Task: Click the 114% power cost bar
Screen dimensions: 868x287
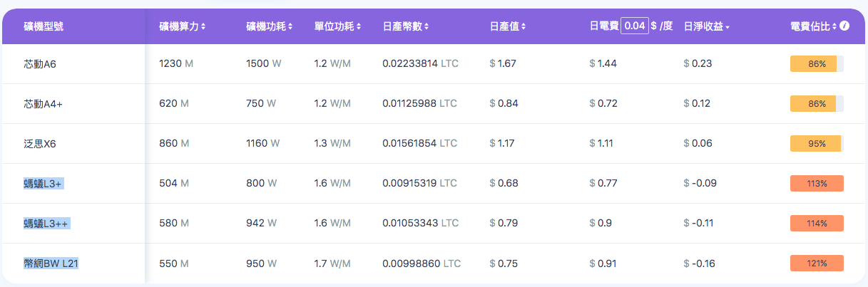Action: 817,223
